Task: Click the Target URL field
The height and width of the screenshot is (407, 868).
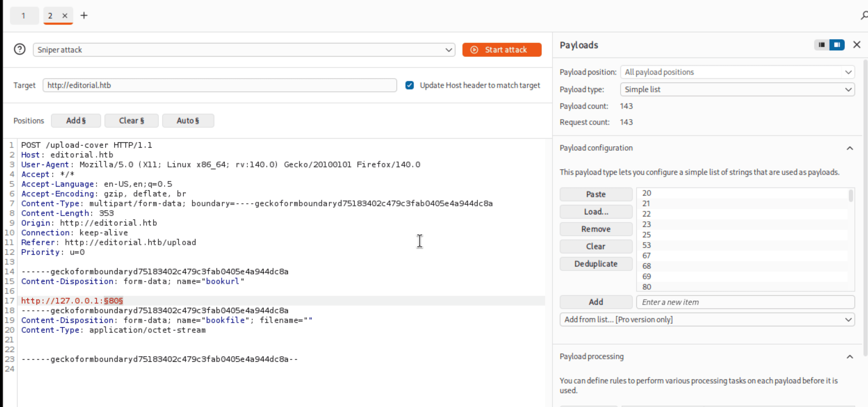Action: [x=219, y=85]
